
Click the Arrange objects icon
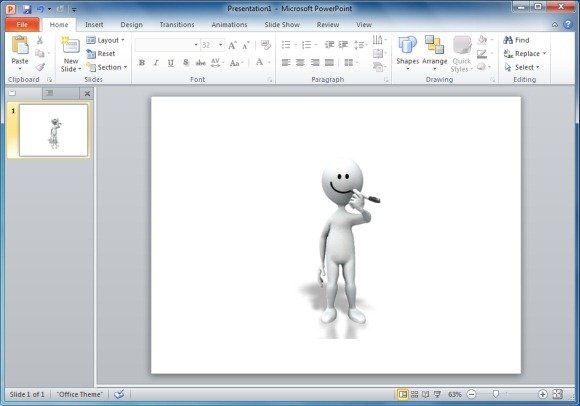pos(434,45)
